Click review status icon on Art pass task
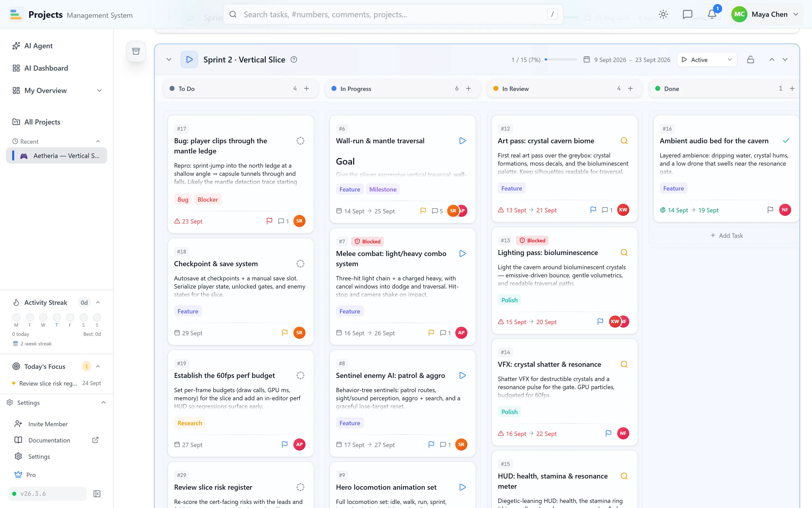 [624, 141]
